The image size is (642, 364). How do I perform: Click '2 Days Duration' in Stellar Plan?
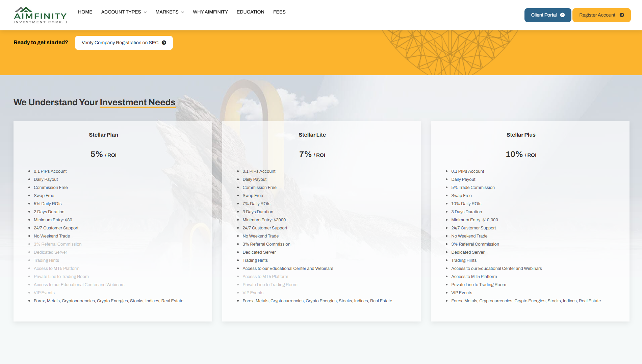pyautogui.click(x=49, y=212)
